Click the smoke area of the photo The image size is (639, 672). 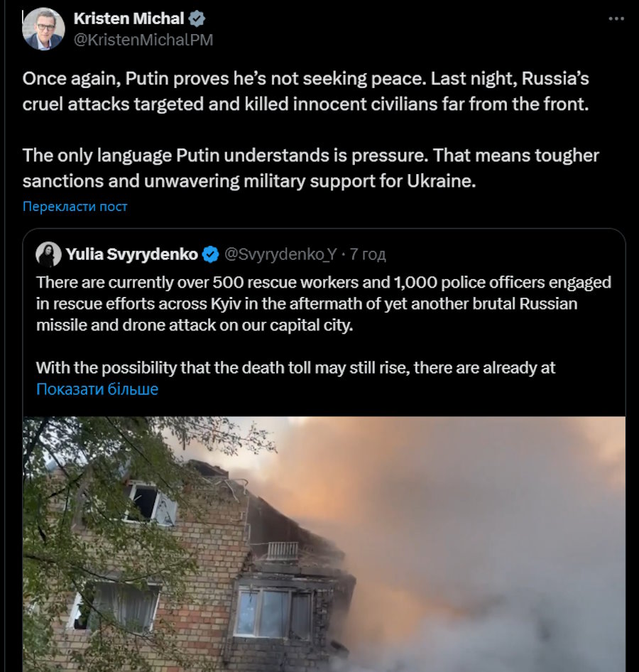(x=493, y=536)
